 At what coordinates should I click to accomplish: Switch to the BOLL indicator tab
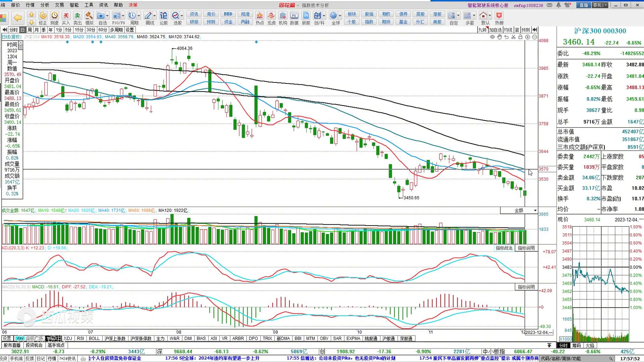click(94, 339)
